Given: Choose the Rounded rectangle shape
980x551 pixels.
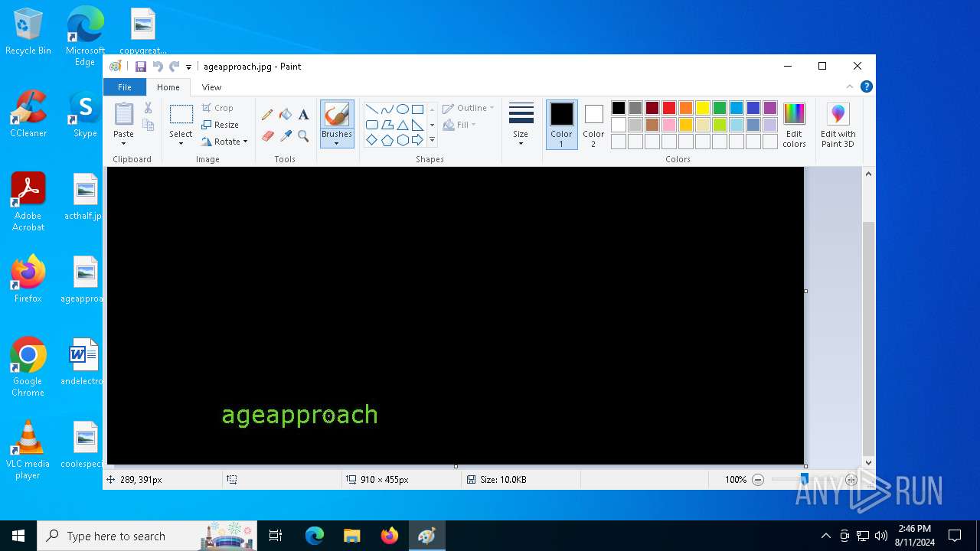Looking at the screenshot, I should pos(371,125).
